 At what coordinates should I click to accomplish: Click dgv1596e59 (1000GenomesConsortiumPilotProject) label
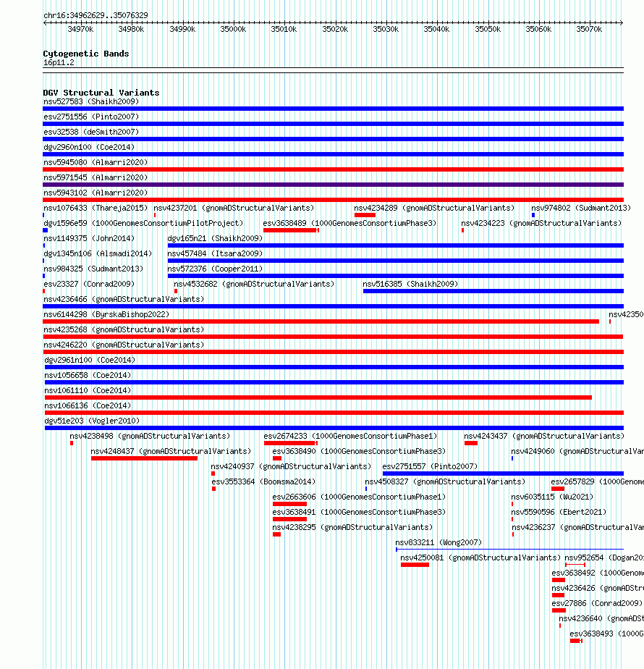click(x=143, y=223)
